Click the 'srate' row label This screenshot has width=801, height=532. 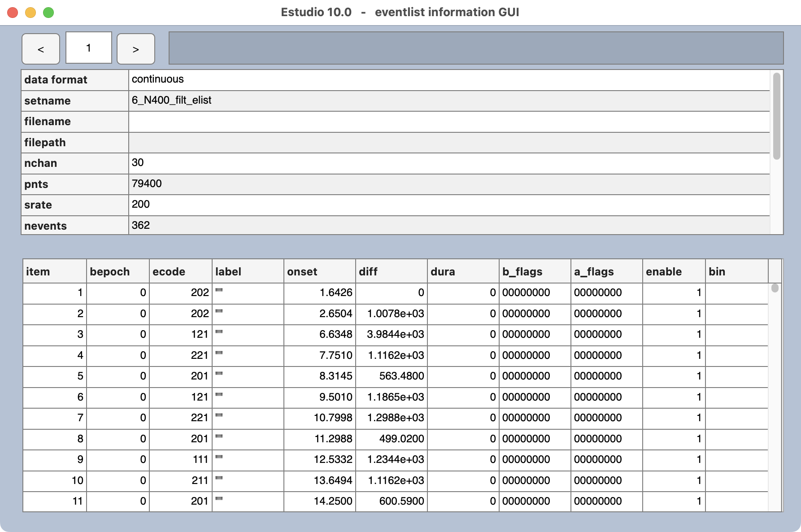[x=75, y=205]
